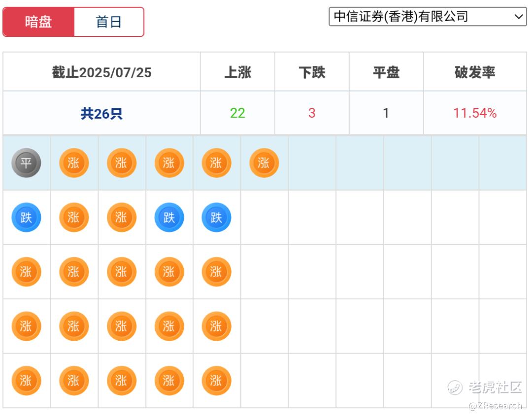Click the red 11.54% break rate value

(x=474, y=113)
